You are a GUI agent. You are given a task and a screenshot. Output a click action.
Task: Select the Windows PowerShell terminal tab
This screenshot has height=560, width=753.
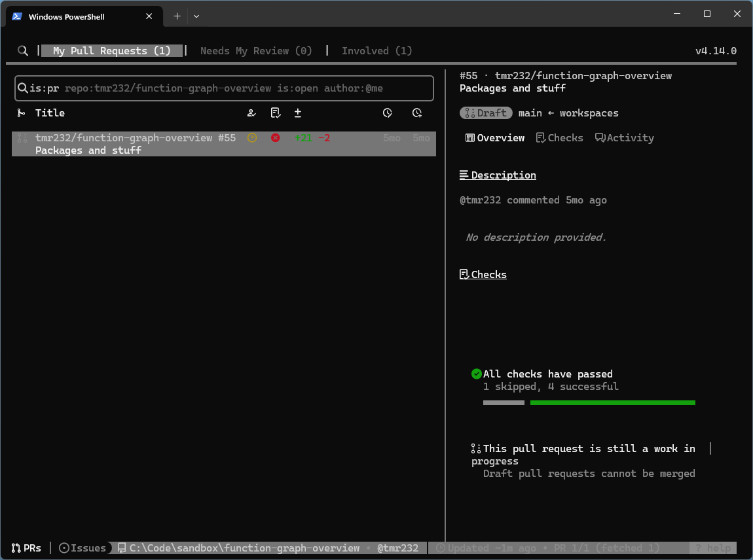[x=84, y=17]
